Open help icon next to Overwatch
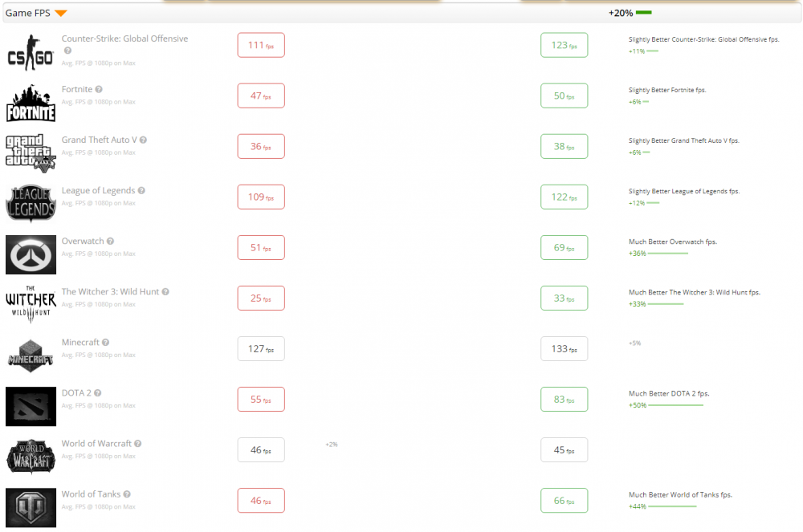The width and height of the screenshot is (803, 532). (x=110, y=242)
